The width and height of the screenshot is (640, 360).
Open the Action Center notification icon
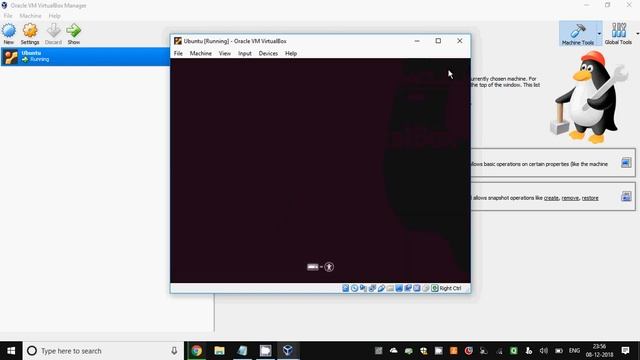click(x=625, y=351)
